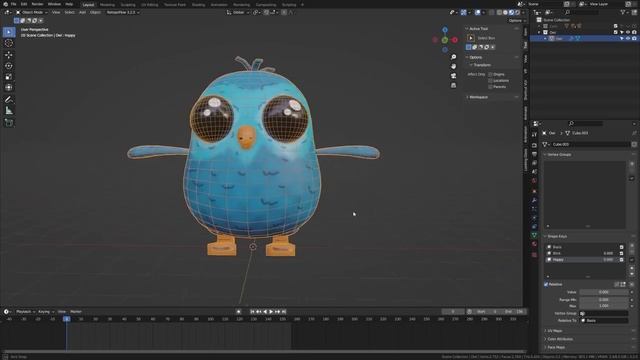Click the zoom view magnifier icon
The height and width of the screenshot is (360, 640).
click(x=453, y=57)
